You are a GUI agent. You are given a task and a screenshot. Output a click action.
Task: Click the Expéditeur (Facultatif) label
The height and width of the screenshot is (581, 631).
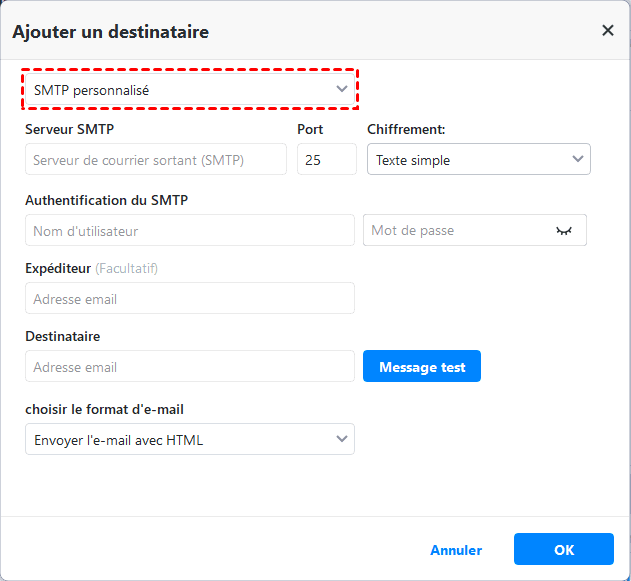(x=91, y=268)
